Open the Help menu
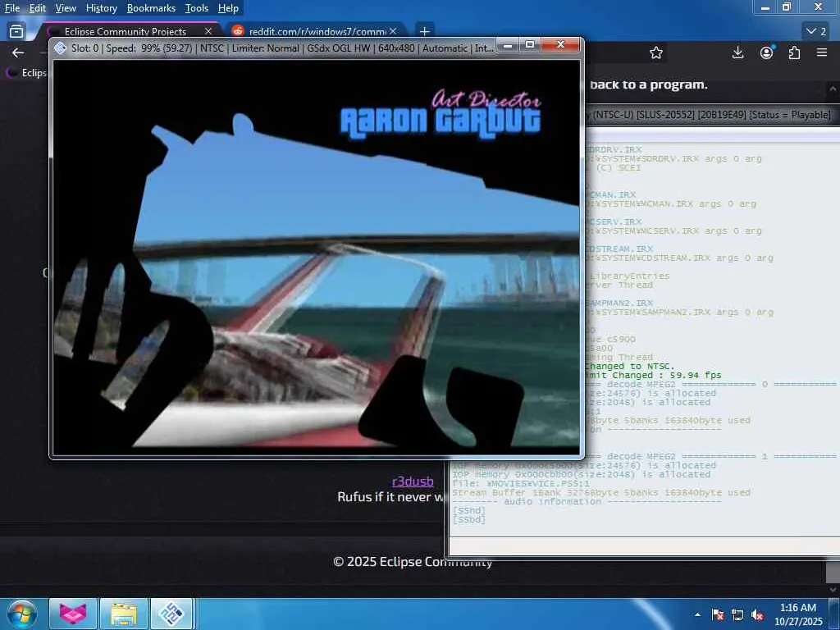This screenshot has width=840, height=630. (x=228, y=8)
